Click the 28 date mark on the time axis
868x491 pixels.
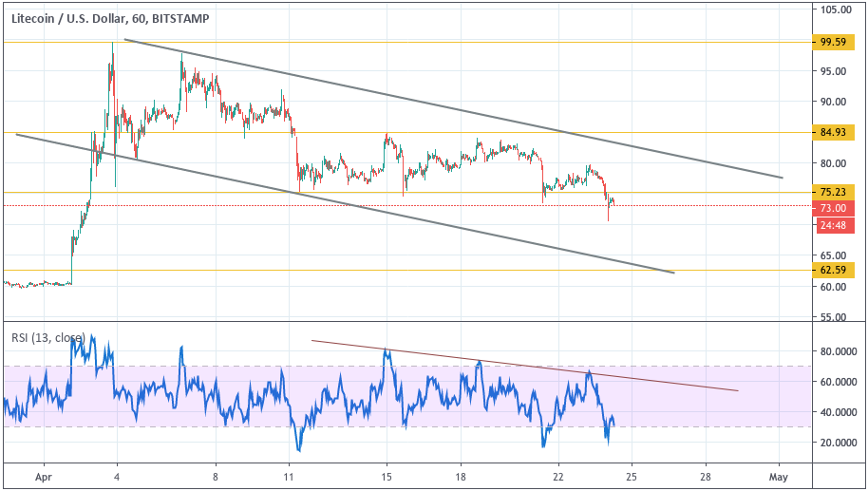pyautogui.click(x=706, y=475)
